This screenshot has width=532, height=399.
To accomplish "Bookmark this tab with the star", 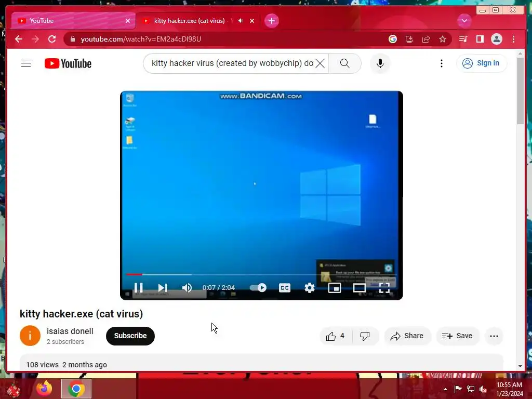I will click(x=443, y=39).
